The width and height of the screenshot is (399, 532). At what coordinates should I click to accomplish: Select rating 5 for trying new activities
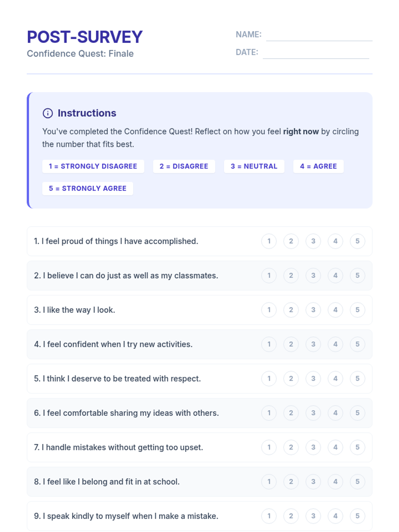[x=357, y=344]
